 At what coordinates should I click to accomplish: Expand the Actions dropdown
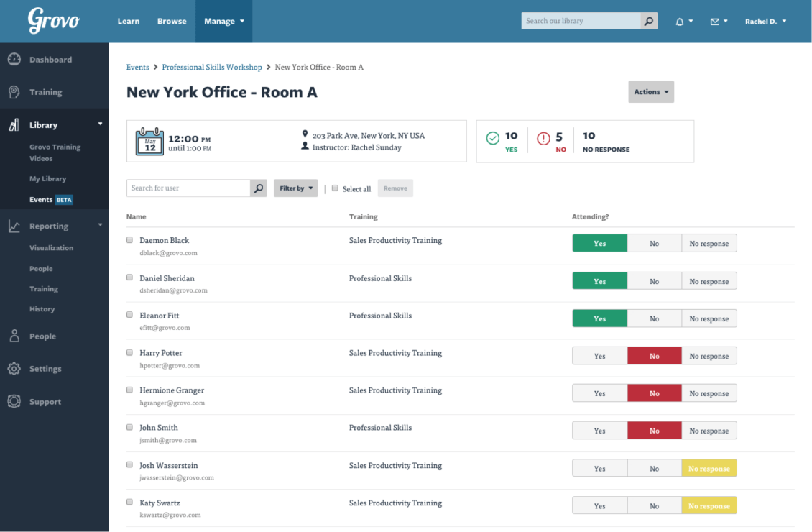(650, 91)
